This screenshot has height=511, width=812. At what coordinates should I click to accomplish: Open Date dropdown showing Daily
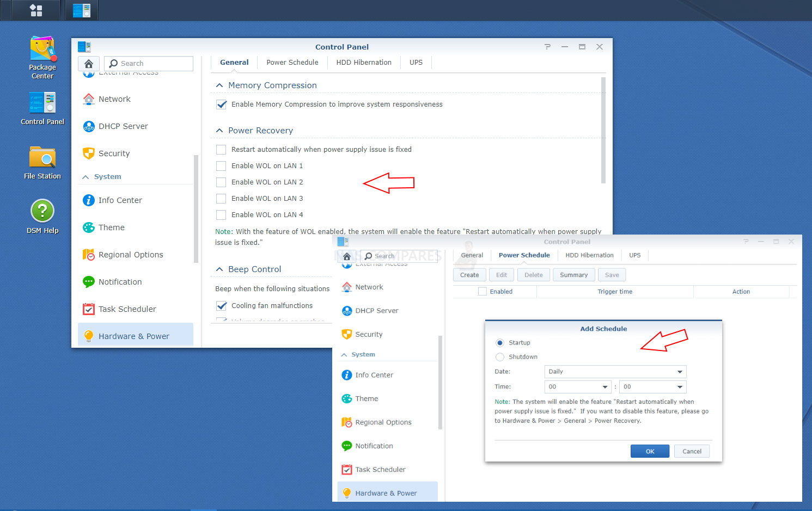(615, 372)
